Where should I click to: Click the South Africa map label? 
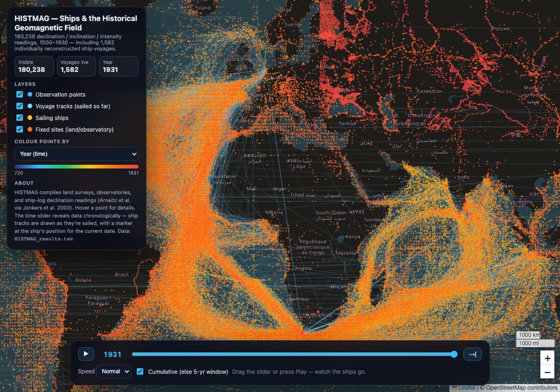pyautogui.click(x=317, y=316)
